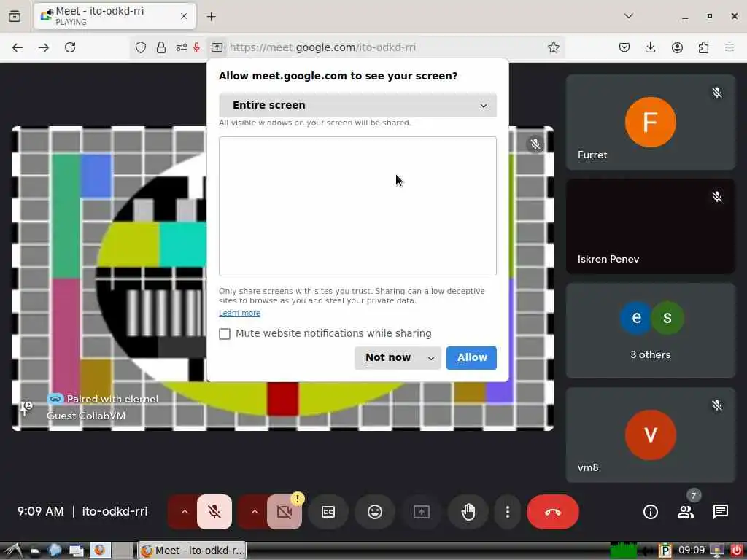Click the meeting code ito-odkd-rri
Image resolution: width=747 pixels, height=560 pixels.
tap(115, 511)
